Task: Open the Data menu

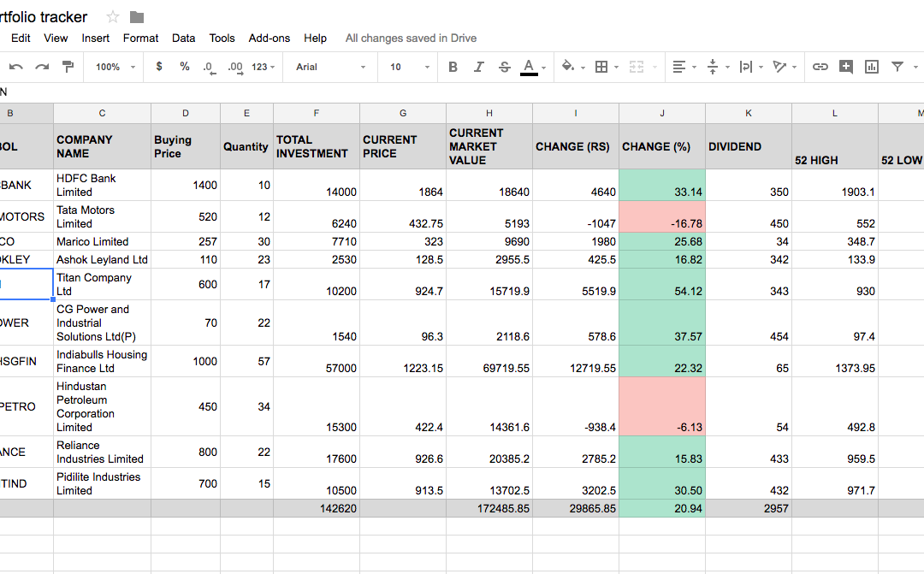Action: pos(183,38)
